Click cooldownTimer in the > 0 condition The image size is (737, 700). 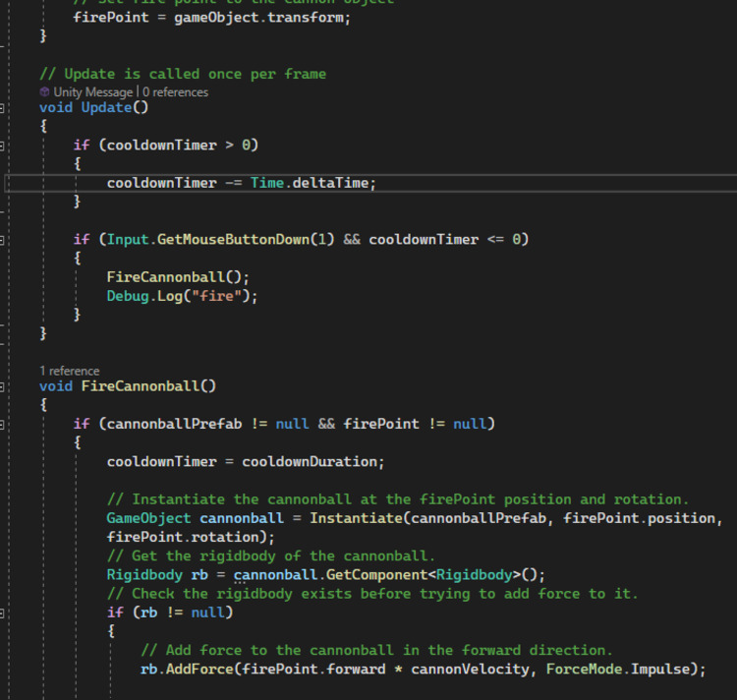162,146
